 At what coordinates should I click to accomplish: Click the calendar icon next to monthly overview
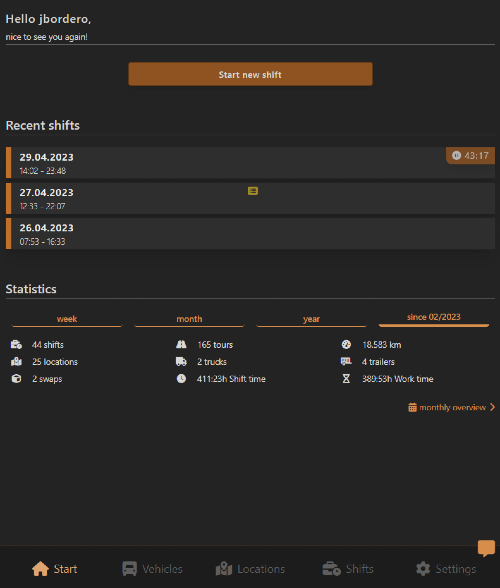[412, 407]
